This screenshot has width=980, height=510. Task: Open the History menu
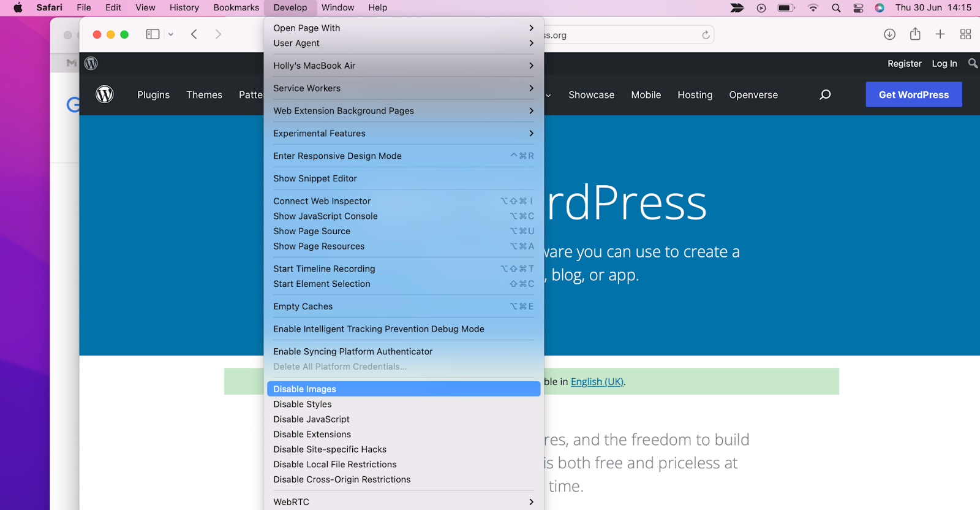point(184,8)
